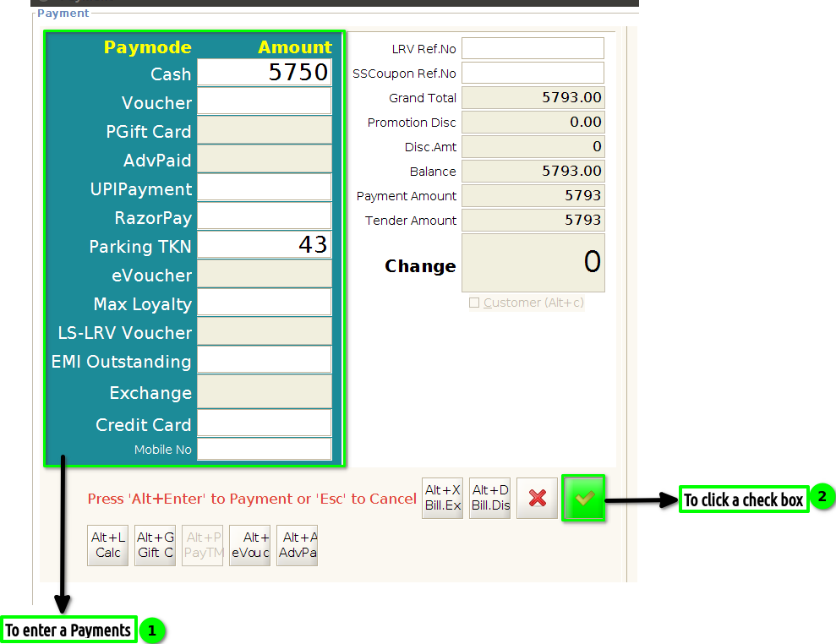
Task: Focus the SSCoupon Ref.No field
Action: tap(533, 73)
